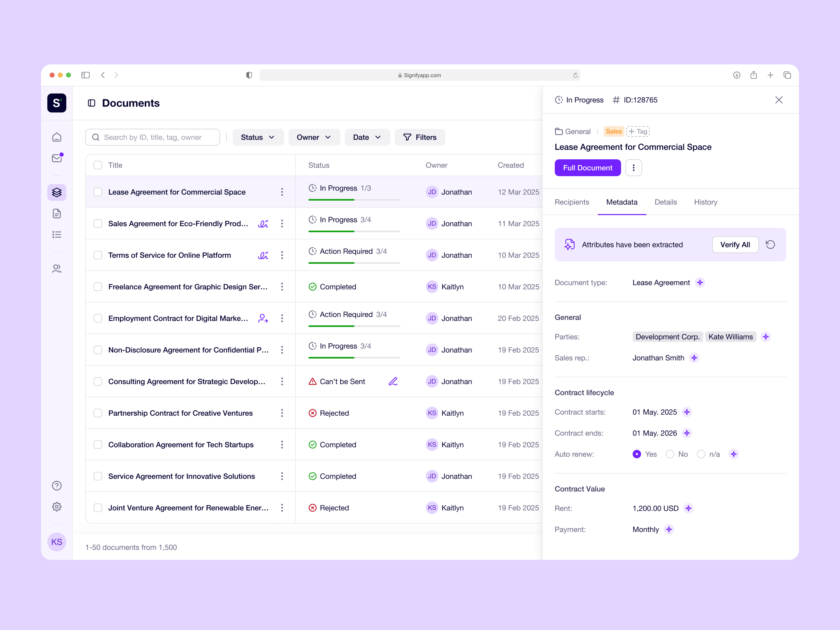840x630 pixels.
Task: Click the Verify All button
Action: [735, 245]
